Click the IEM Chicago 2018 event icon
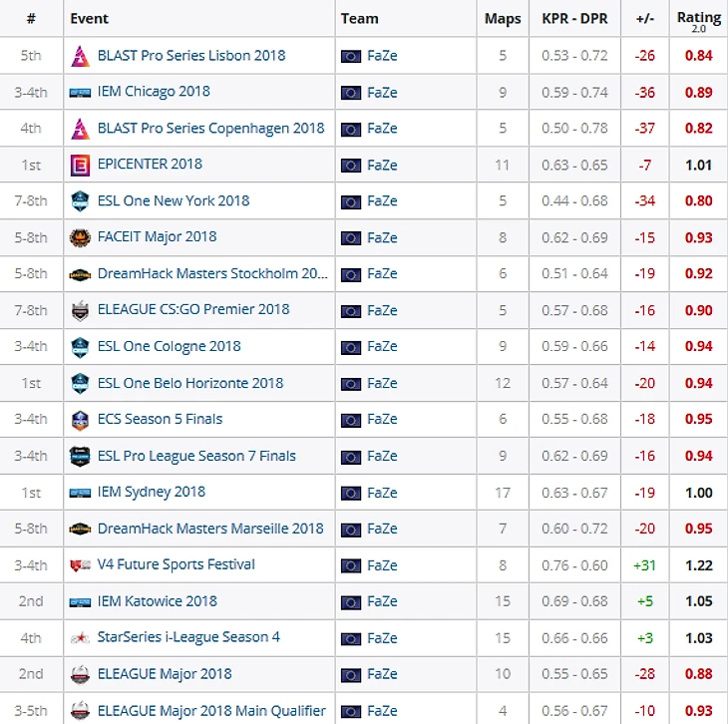The image size is (728, 724). (81, 92)
